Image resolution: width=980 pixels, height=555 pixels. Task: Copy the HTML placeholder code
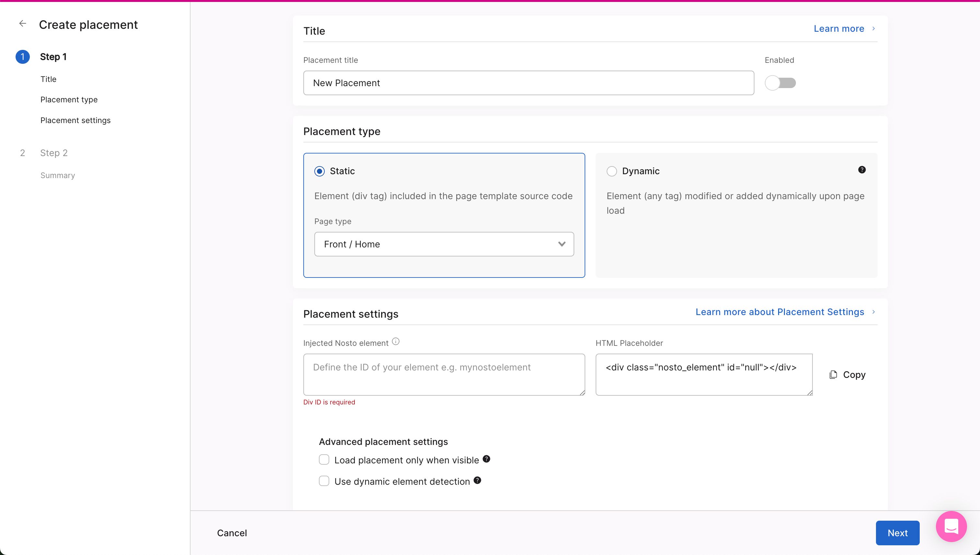click(847, 375)
